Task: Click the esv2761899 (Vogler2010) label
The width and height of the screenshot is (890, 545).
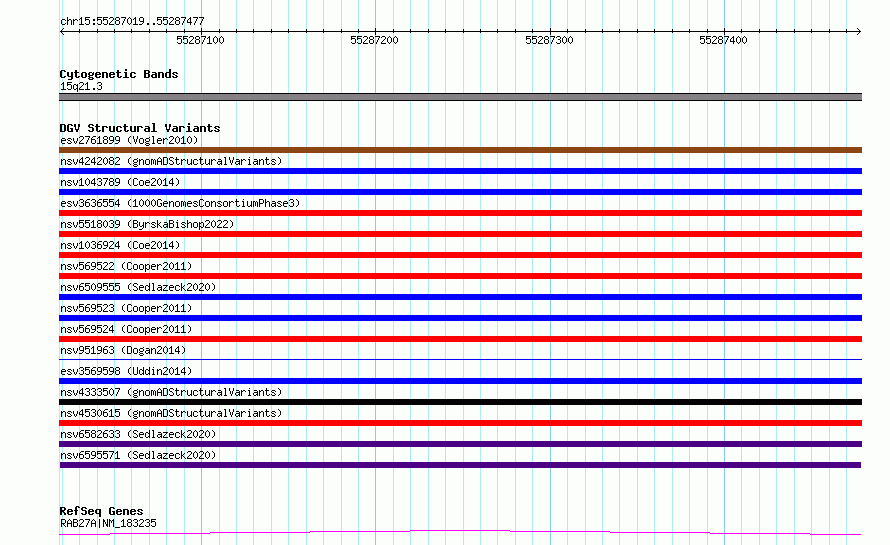Action: point(129,140)
